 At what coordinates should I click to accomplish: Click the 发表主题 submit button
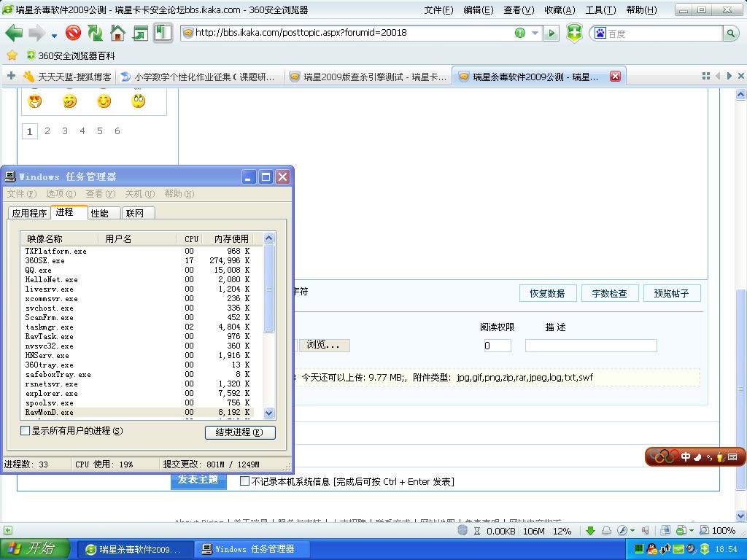[x=198, y=480]
